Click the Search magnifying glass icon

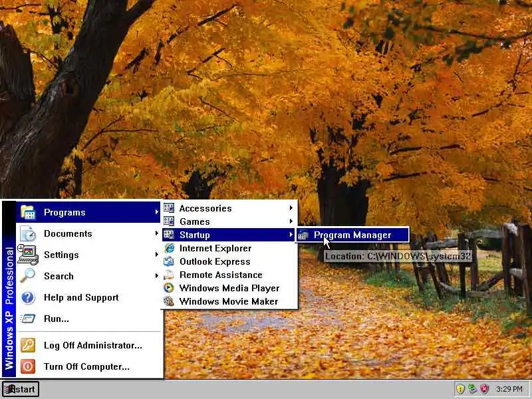tap(28, 276)
